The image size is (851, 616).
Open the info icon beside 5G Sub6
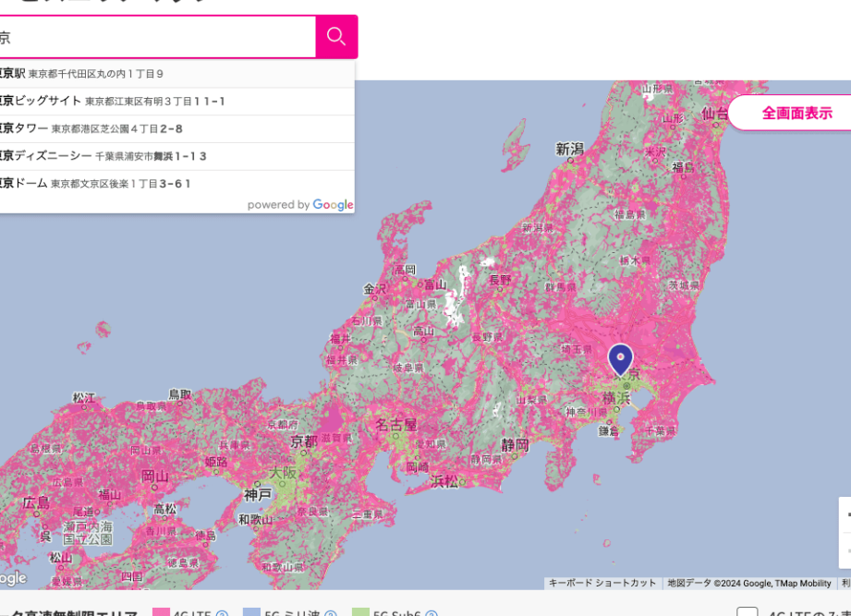pos(431,613)
